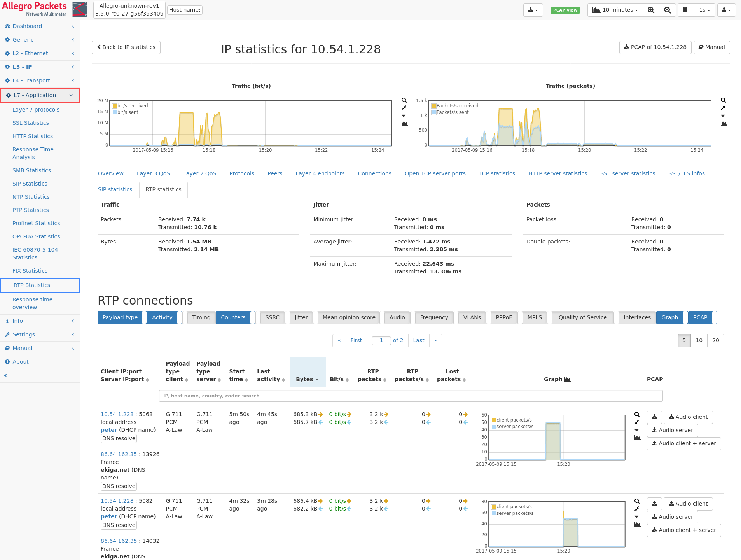Go to the Last page of results
This screenshot has height=560, width=741.
tap(419, 340)
